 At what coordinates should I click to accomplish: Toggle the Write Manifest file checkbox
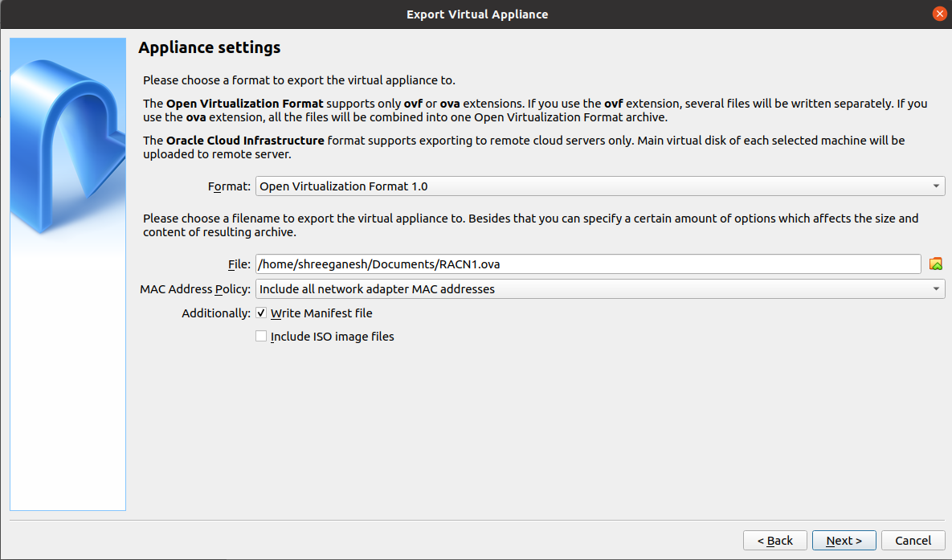[x=261, y=313]
